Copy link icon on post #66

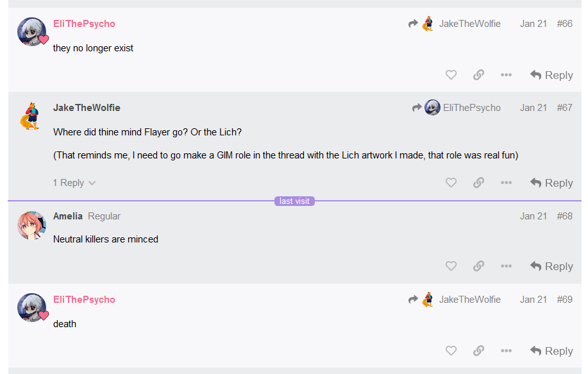[x=478, y=75]
